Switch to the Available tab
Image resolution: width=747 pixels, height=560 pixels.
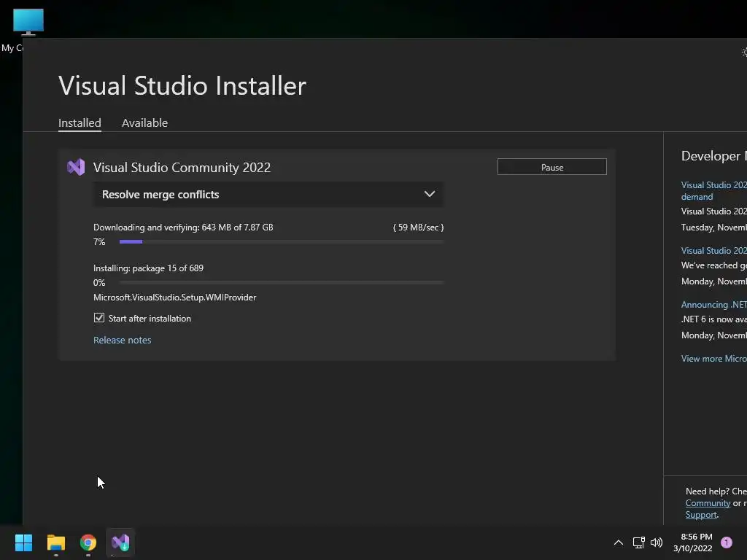(144, 122)
